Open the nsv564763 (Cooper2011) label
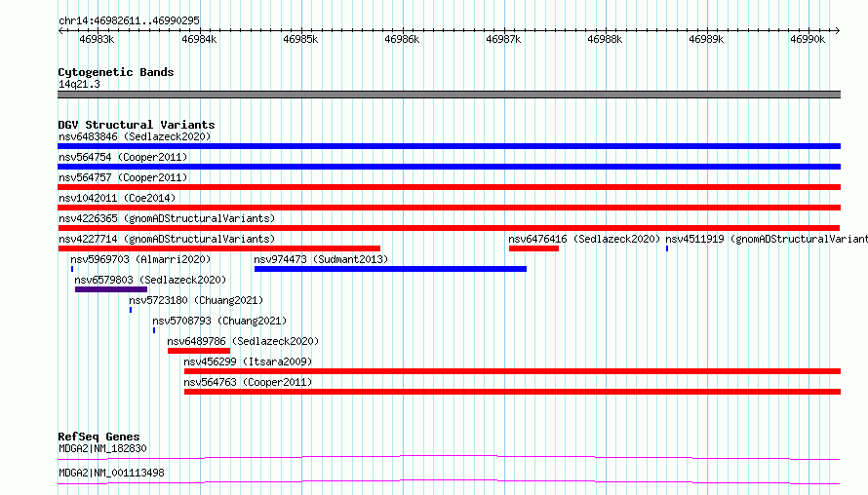This screenshot has width=868, height=495. pyautogui.click(x=248, y=382)
